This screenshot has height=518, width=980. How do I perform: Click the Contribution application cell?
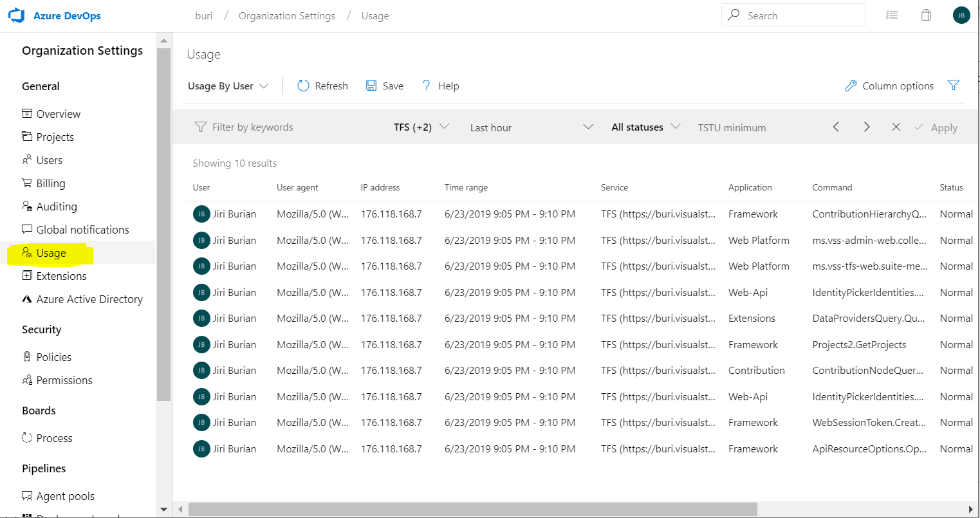click(757, 371)
